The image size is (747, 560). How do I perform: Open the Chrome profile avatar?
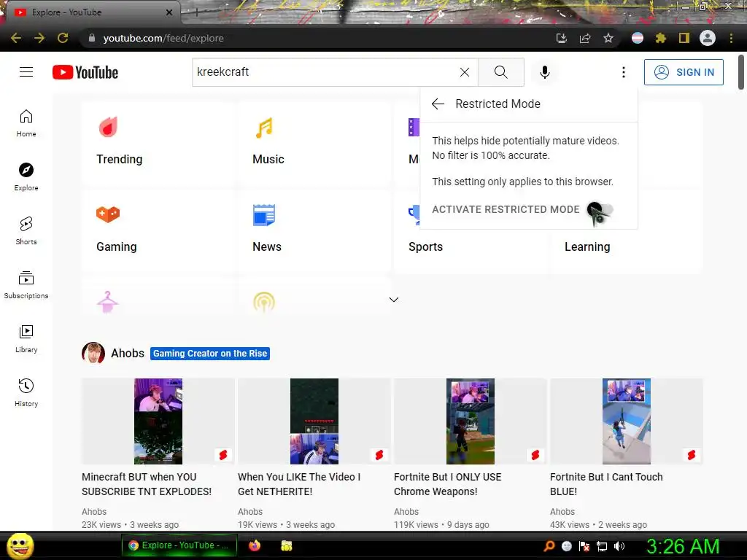pos(708,38)
